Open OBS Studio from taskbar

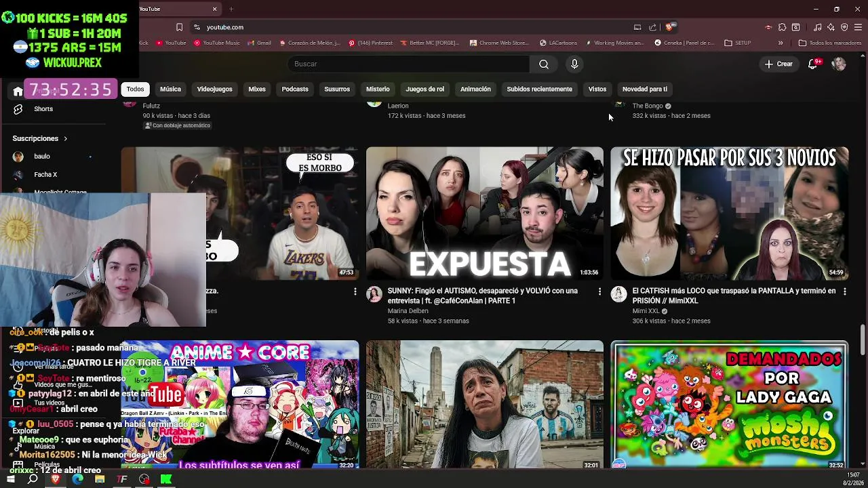click(x=144, y=479)
